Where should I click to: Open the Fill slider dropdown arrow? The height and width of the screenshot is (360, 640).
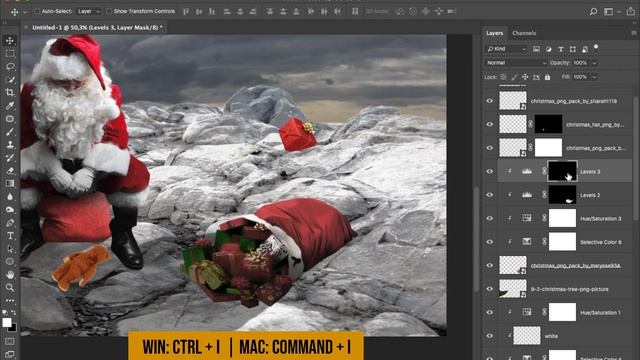(594, 77)
